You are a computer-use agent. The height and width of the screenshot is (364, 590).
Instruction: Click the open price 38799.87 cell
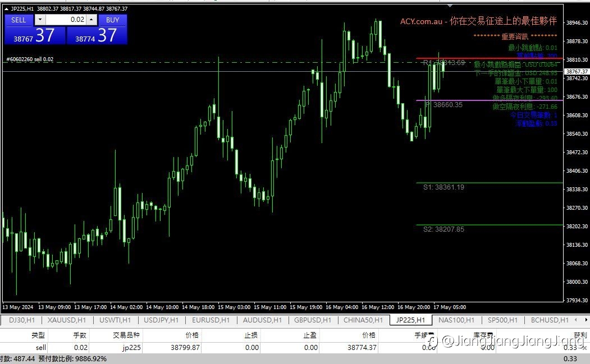pyautogui.click(x=172, y=348)
